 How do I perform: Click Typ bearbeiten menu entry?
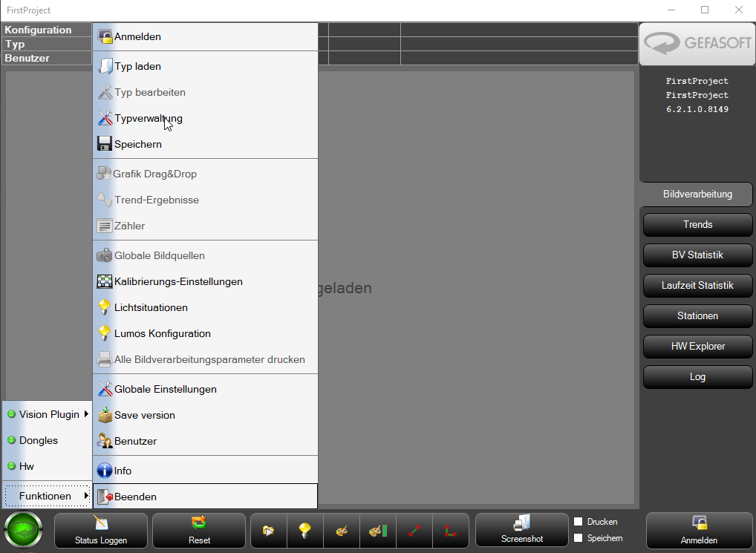(206, 92)
